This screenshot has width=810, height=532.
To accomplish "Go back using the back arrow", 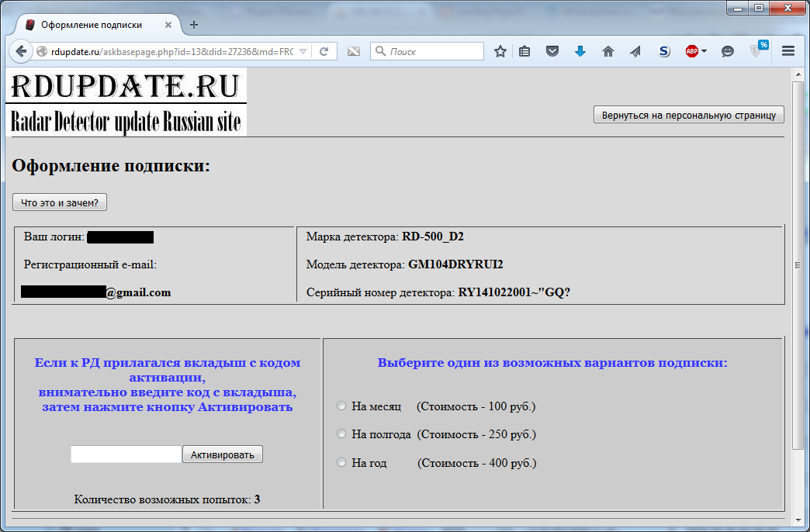I will click(x=21, y=51).
